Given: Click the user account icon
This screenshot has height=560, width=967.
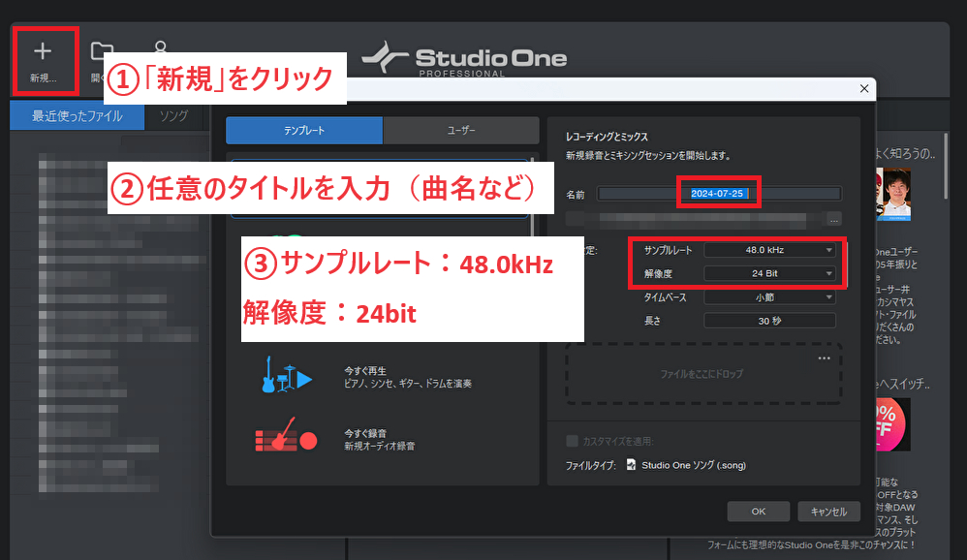Looking at the screenshot, I should (161, 48).
